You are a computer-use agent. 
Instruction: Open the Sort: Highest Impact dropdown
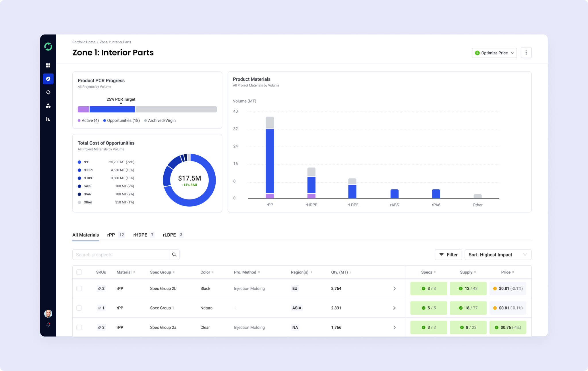click(498, 255)
